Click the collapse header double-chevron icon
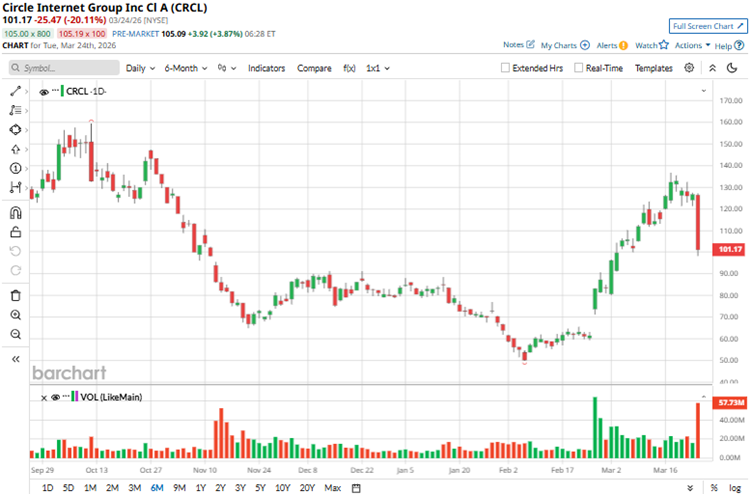 (x=713, y=68)
